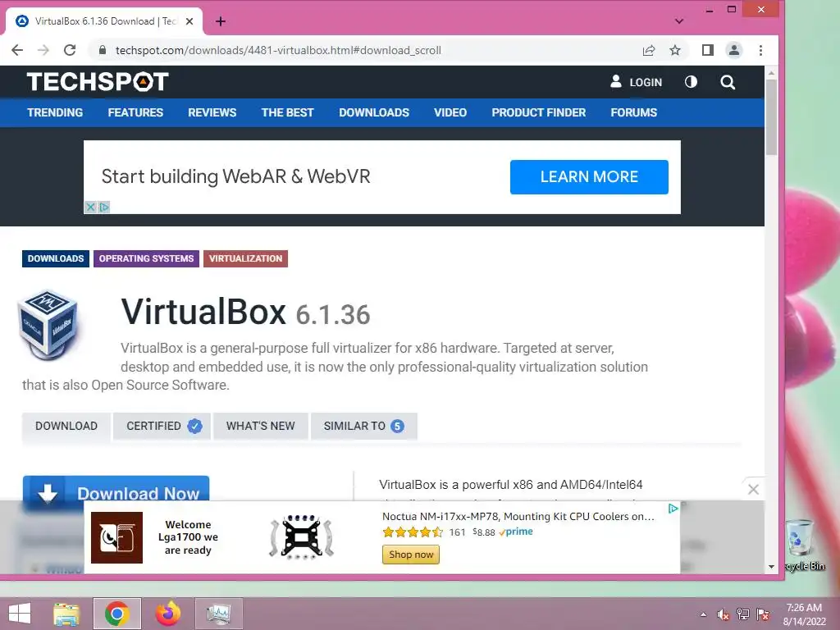The image size is (840, 630).
Task: Click the Shop now button
Action: coord(411,555)
